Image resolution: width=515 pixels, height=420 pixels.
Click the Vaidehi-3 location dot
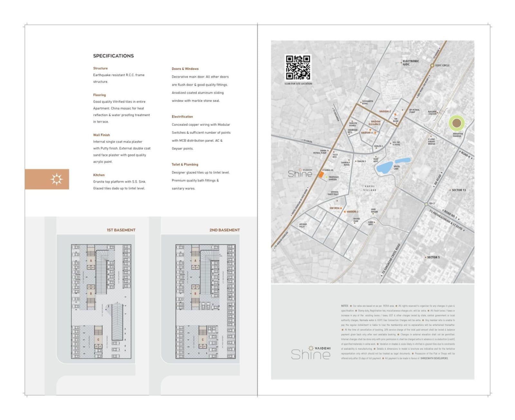344,212
